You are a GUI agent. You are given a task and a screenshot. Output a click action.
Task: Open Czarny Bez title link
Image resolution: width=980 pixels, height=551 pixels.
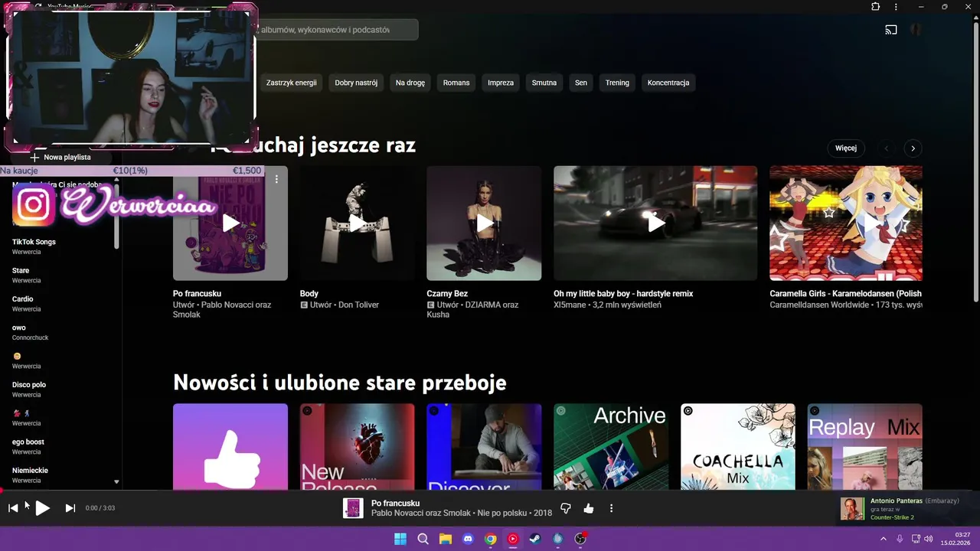pos(447,293)
